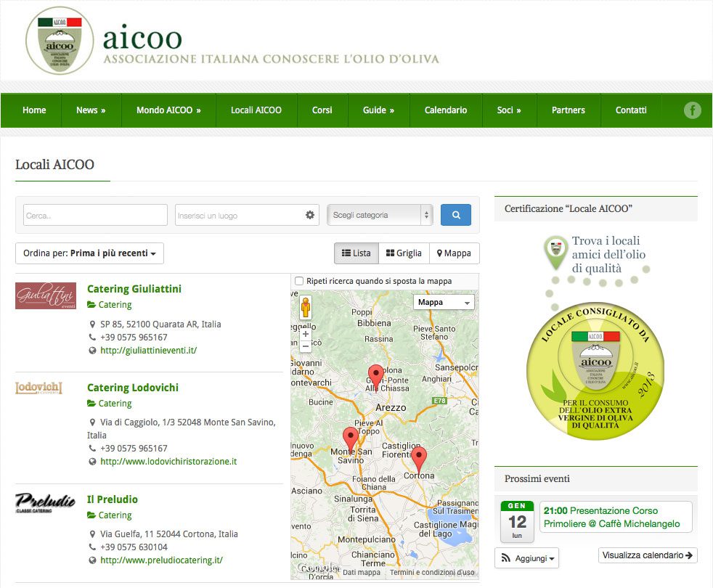Open the Mappa map type dropdown
The image size is (713, 588).
(444, 302)
